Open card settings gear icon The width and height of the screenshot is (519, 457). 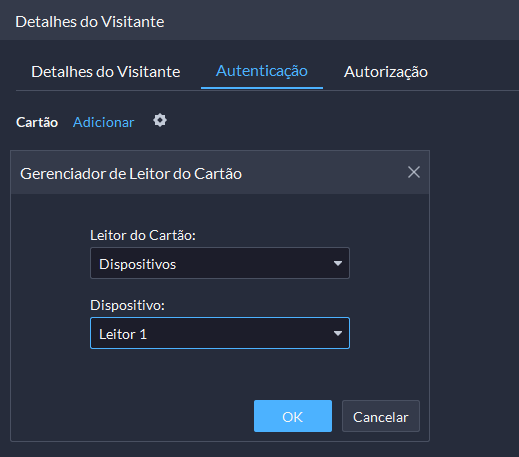point(160,120)
